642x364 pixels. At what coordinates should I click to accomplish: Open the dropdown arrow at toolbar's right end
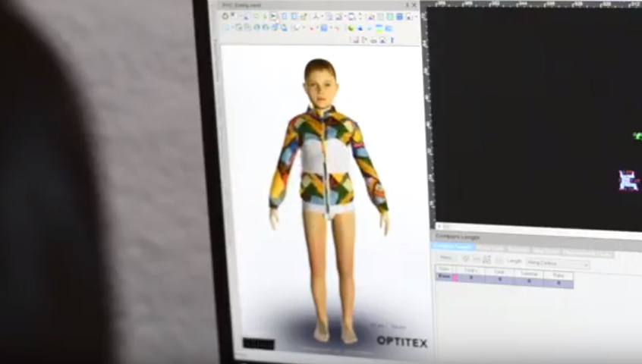(414, 17)
